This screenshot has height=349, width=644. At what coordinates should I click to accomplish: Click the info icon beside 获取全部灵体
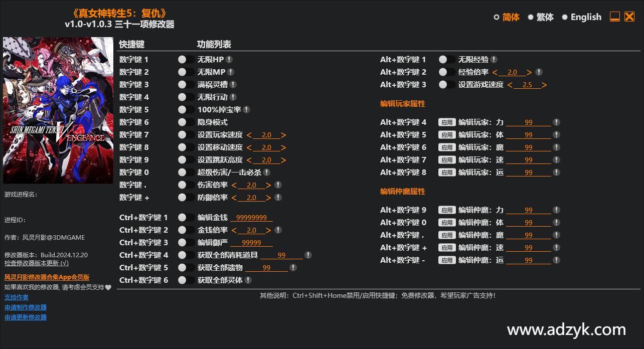click(248, 280)
